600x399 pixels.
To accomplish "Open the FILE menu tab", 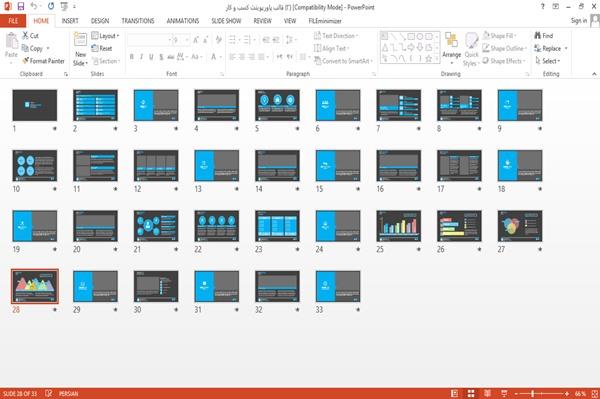I will 13,21.
